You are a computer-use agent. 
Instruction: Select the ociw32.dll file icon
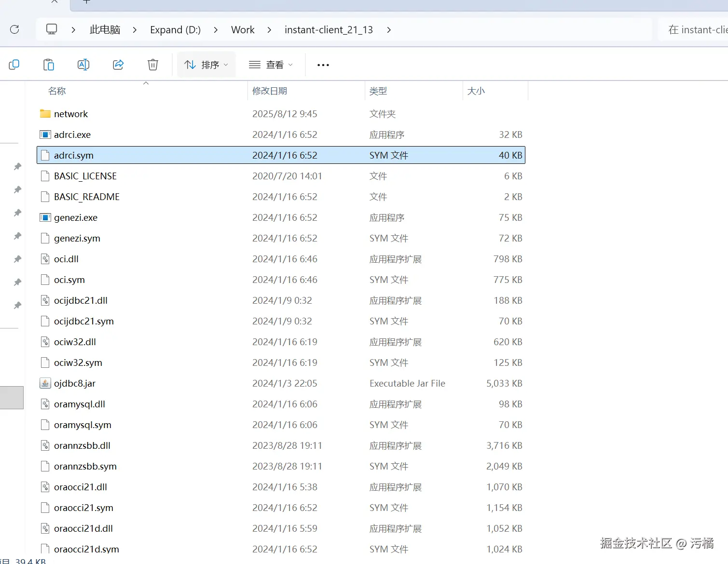[x=45, y=342]
